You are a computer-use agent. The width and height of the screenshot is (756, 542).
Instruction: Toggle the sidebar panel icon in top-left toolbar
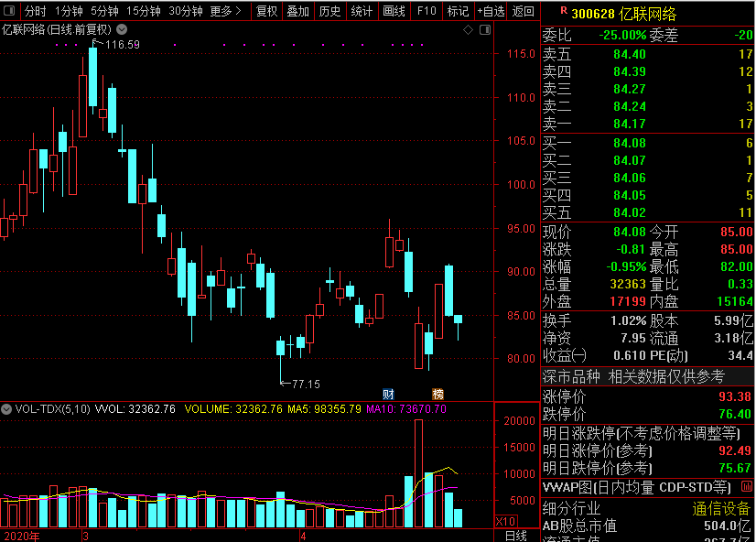9,10
